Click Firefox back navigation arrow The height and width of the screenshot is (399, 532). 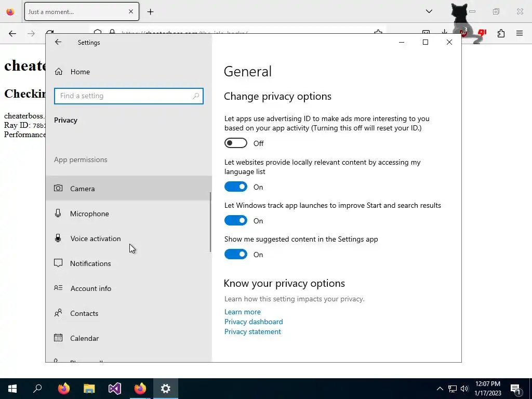(12, 34)
